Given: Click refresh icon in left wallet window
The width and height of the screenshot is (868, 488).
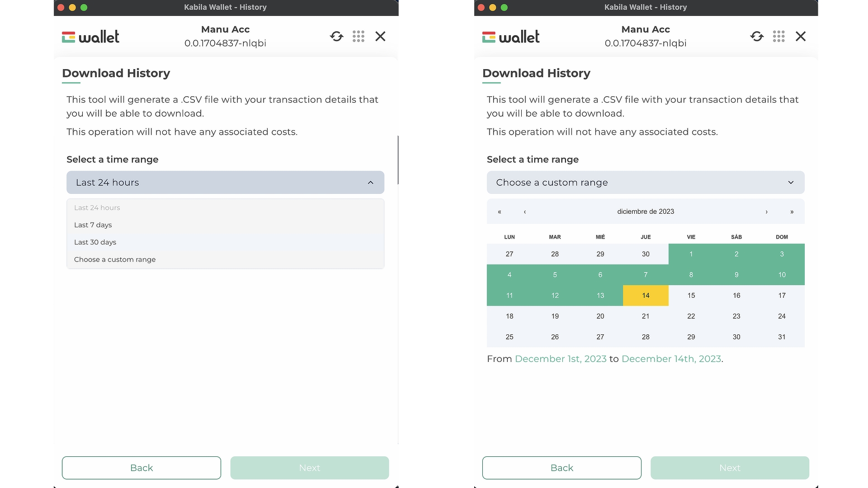Looking at the screenshot, I should [x=336, y=36].
